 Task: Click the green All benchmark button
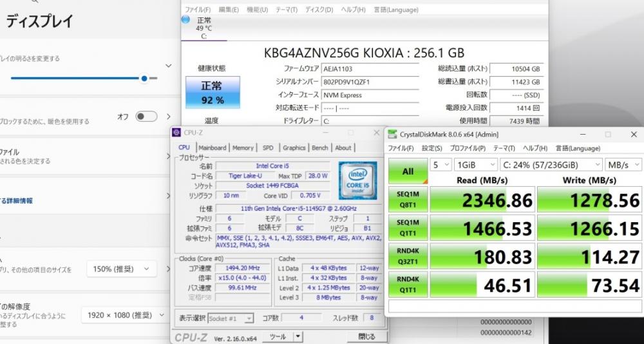tap(408, 171)
